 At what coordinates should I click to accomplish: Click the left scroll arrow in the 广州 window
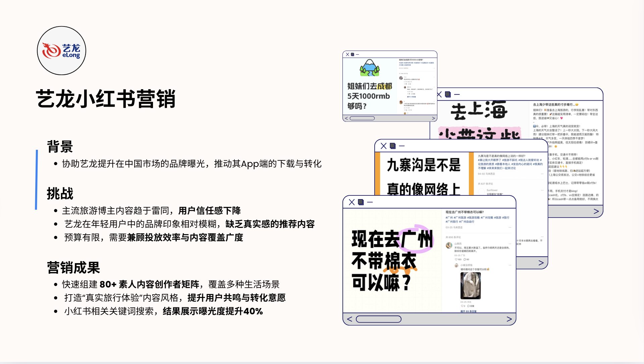point(350,319)
